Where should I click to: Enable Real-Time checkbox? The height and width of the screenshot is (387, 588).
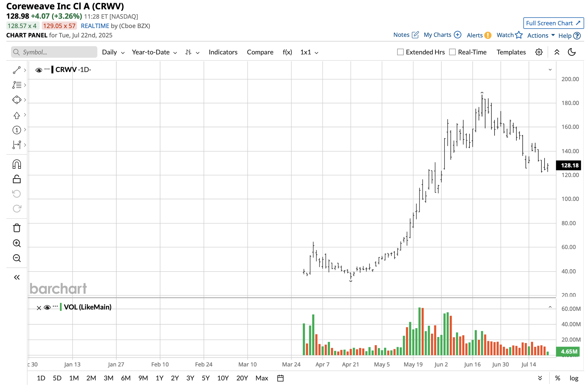(x=452, y=52)
